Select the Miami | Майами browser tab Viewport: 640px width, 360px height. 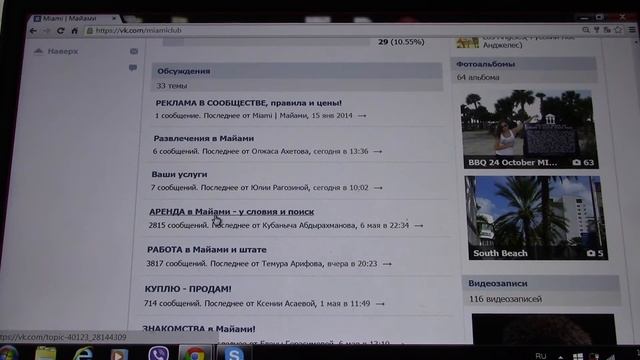[x=72, y=18]
